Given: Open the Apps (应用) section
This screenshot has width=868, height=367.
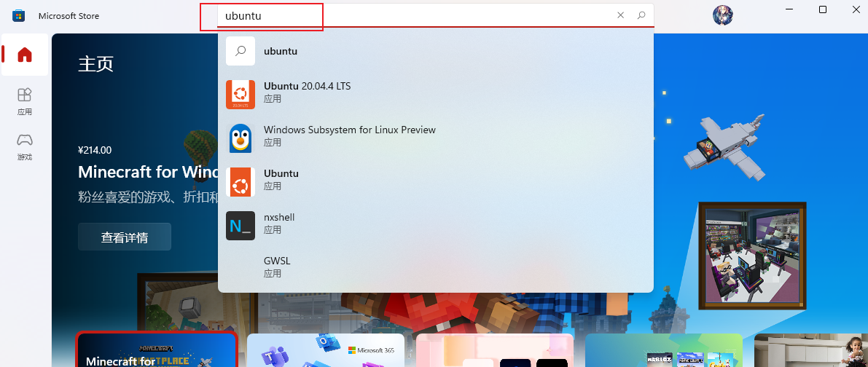Looking at the screenshot, I should [x=24, y=100].
